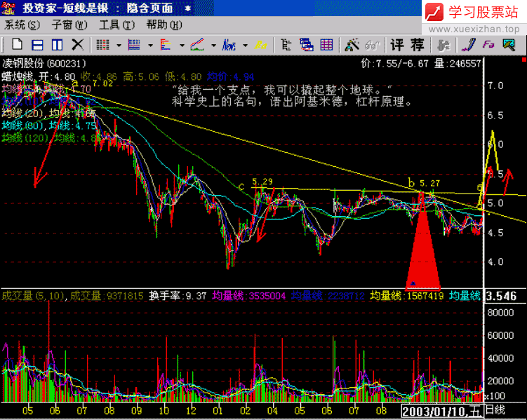The image size is (527, 420).
Task: Click the 均价:4.94 average price text
Action: (x=230, y=76)
